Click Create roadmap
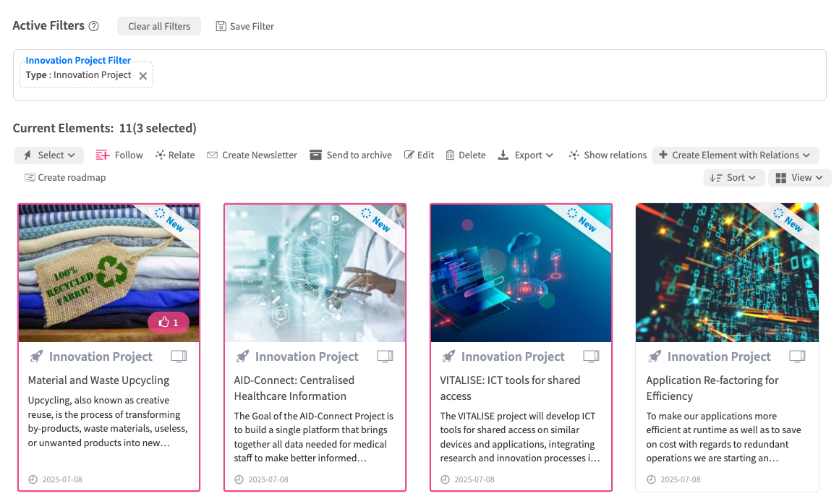Image resolution: width=839 pixels, height=504 pixels. (x=65, y=177)
